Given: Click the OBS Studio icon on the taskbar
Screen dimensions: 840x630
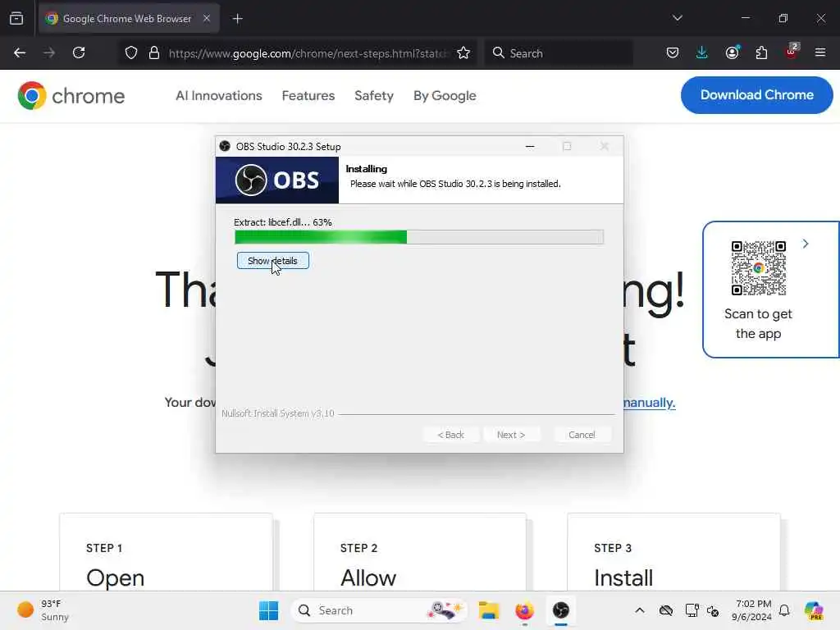Looking at the screenshot, I should pos(561,610).
